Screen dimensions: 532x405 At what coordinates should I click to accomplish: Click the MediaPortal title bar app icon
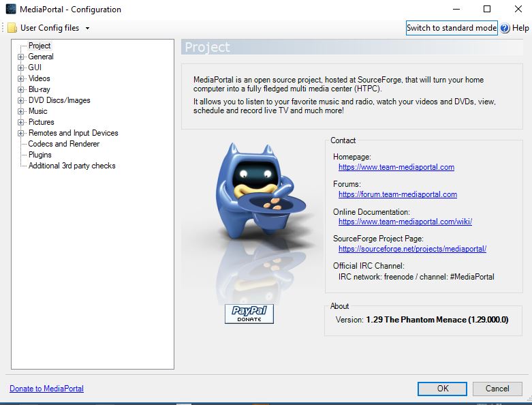click(x=10, y=10)
